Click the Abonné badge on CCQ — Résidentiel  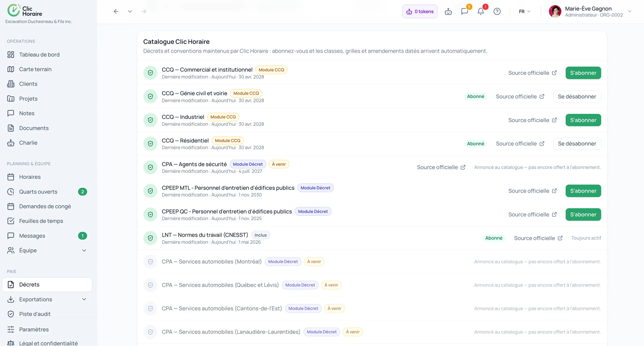point(475,144)
